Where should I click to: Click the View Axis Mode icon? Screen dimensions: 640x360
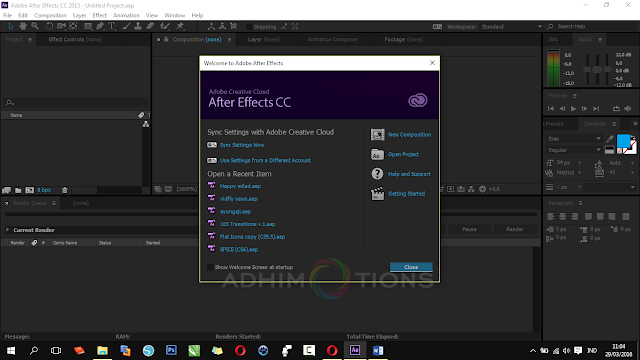click(x=233, y=26)
